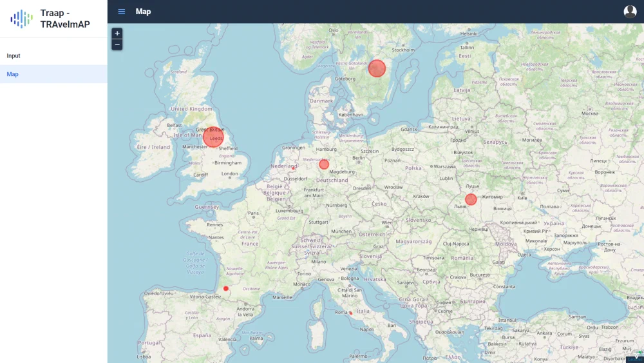Click the Traap - TRAvelmAP title
Viewport: 644px width, 363px height.
click(65, 19)
